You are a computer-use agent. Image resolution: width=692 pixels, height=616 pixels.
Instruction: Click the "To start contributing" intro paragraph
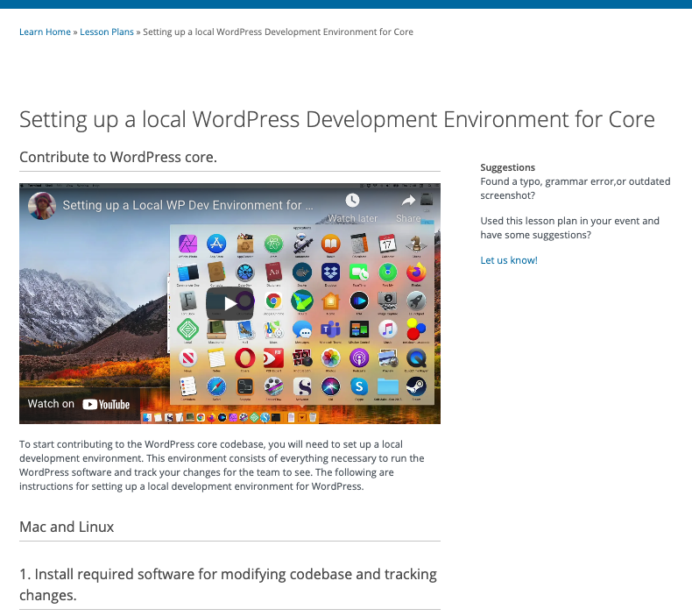tap(222, 465)
